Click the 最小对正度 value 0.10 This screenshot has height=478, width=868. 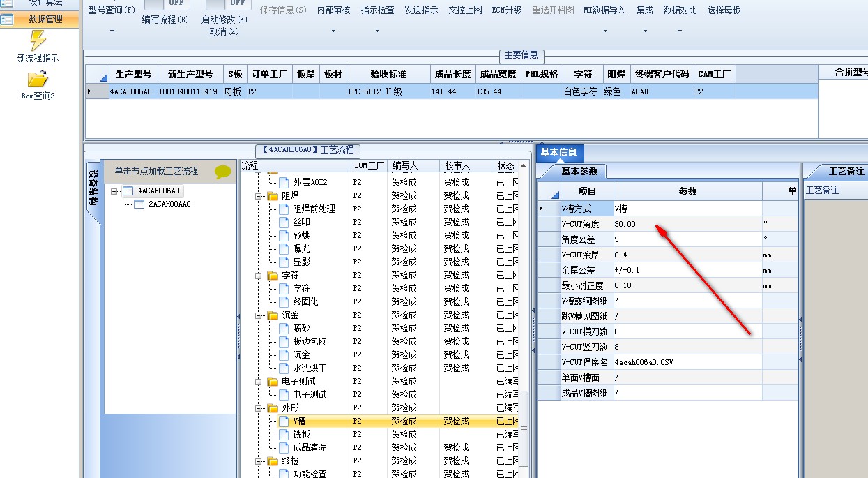[x=687, y=285]
